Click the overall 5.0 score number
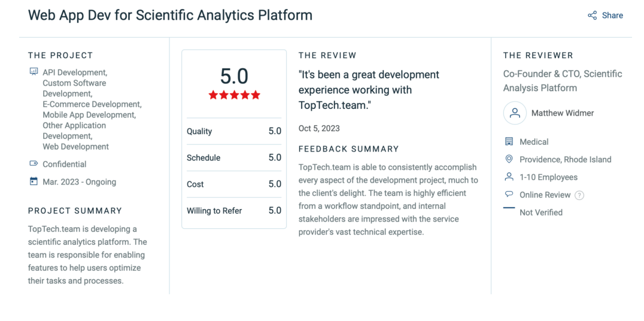This screenshot has height=321, width=644. [234, 76]
